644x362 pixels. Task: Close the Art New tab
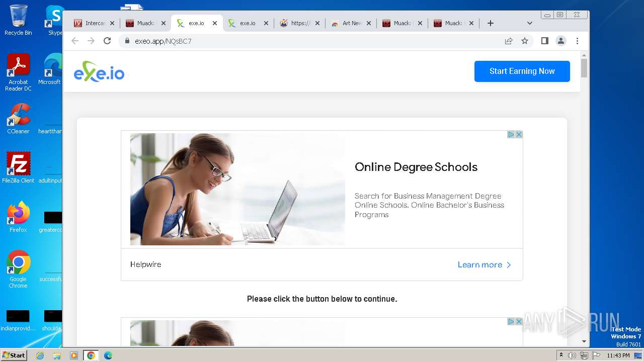(369, 23)
